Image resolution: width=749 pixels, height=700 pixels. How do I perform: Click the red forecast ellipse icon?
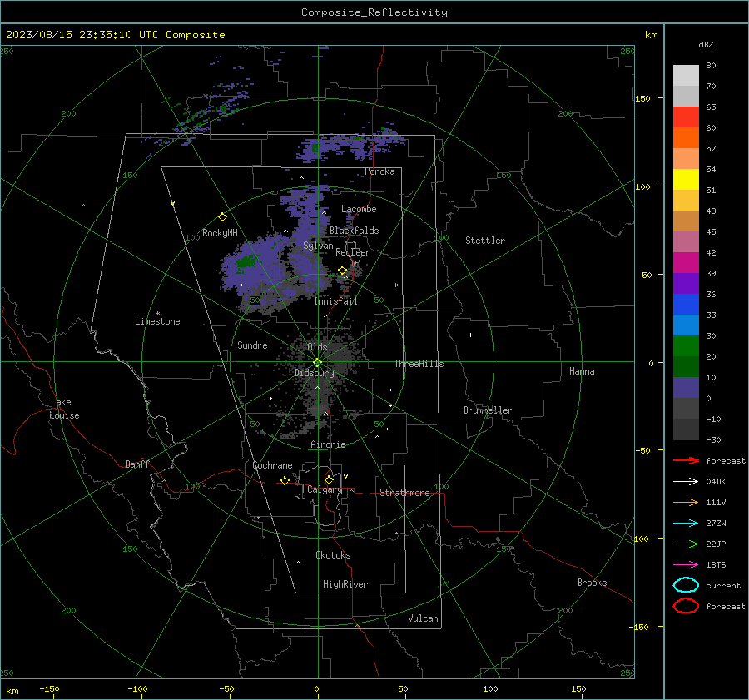(x=686, y=606)
